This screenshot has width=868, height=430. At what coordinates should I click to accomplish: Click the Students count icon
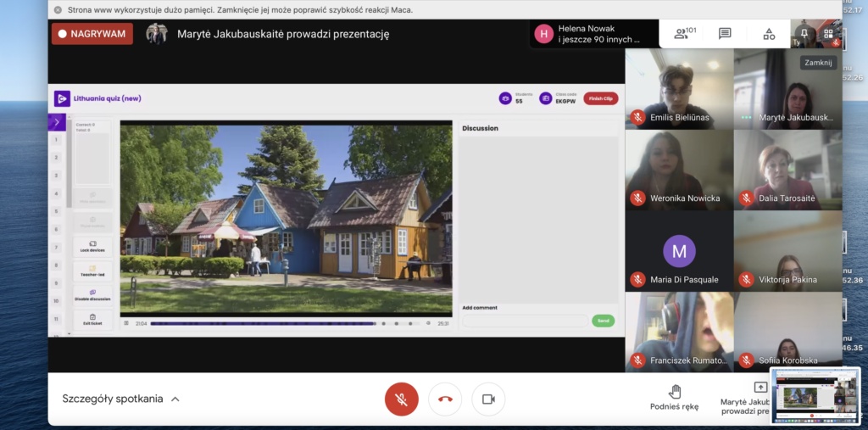(505, 98)
